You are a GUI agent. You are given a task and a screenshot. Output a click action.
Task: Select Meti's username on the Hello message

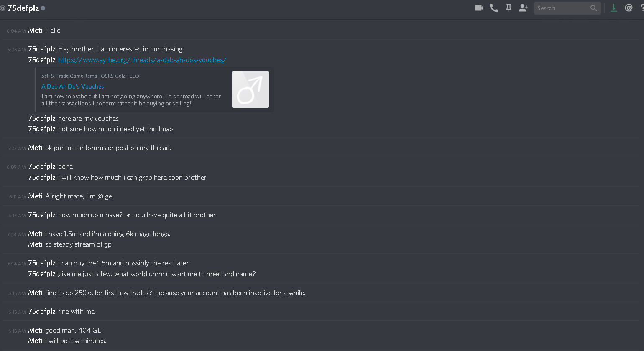tap(36, 31)
